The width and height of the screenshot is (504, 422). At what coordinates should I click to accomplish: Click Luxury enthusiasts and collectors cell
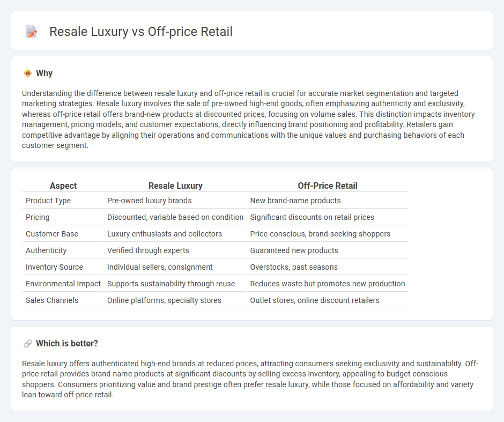[x=165, y=234]
